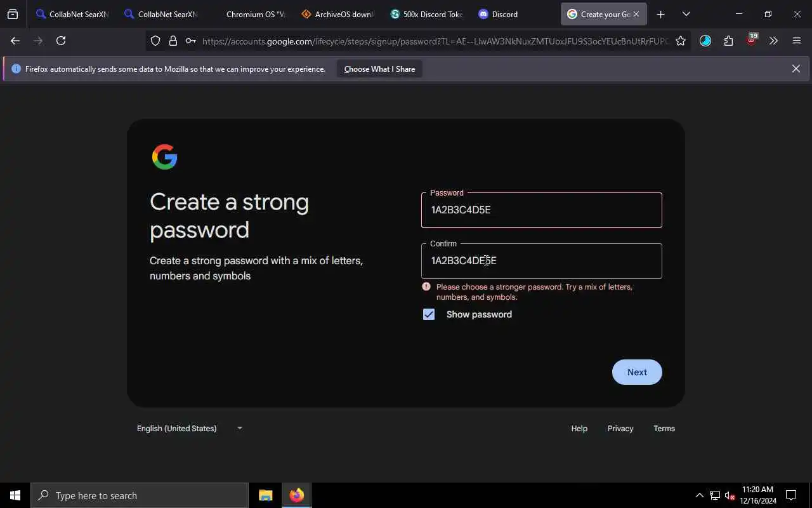Uncheck the Show password checkbox
The image size is (812, 508).
(429, 314)
